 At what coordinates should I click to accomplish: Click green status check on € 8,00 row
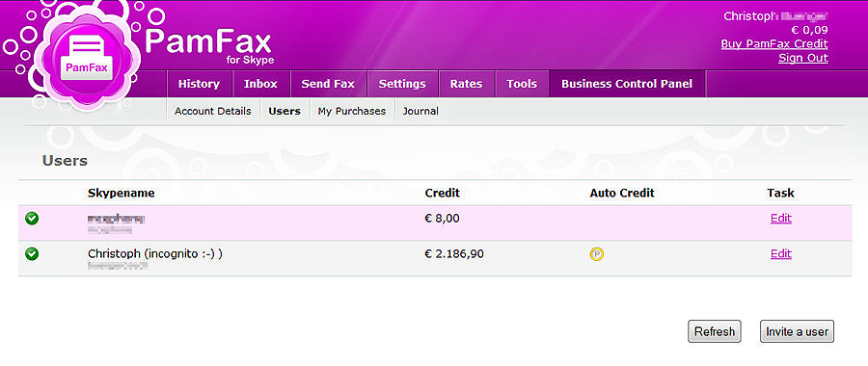pos(32,219)
